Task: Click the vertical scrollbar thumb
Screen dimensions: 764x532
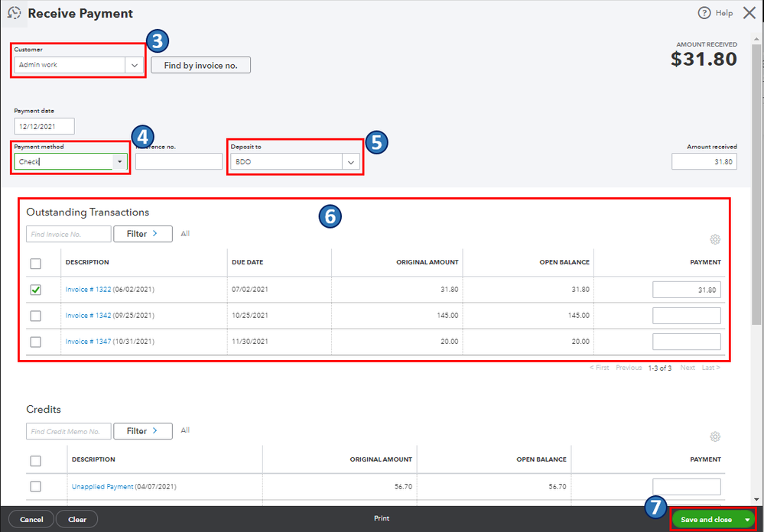Action: [756, 185]
